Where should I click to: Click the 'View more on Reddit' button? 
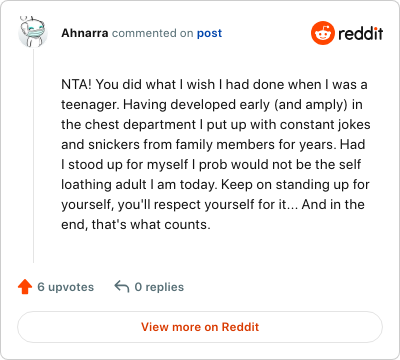[200, 327]
